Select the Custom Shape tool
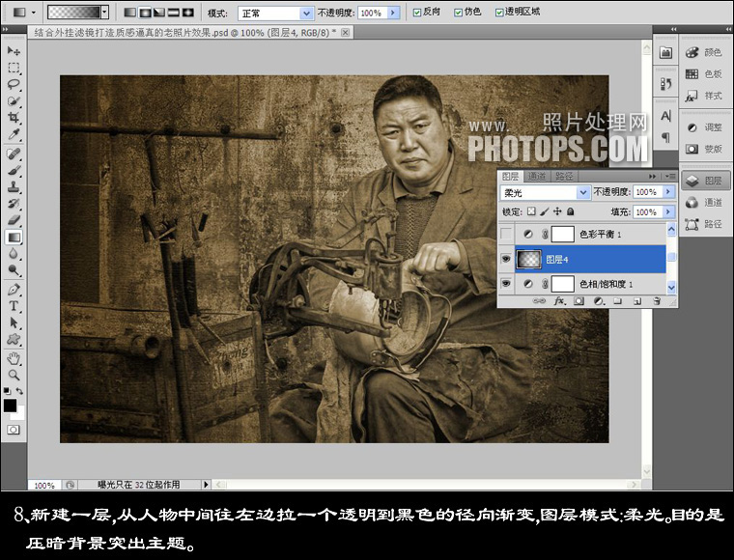Screen dimensions: 734x560 coord(14,339)
